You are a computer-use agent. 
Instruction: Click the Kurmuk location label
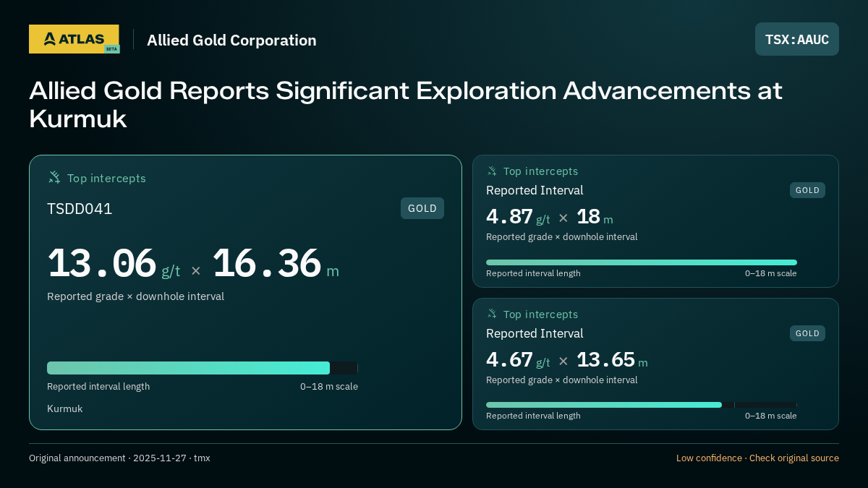(x=65, y=408)
